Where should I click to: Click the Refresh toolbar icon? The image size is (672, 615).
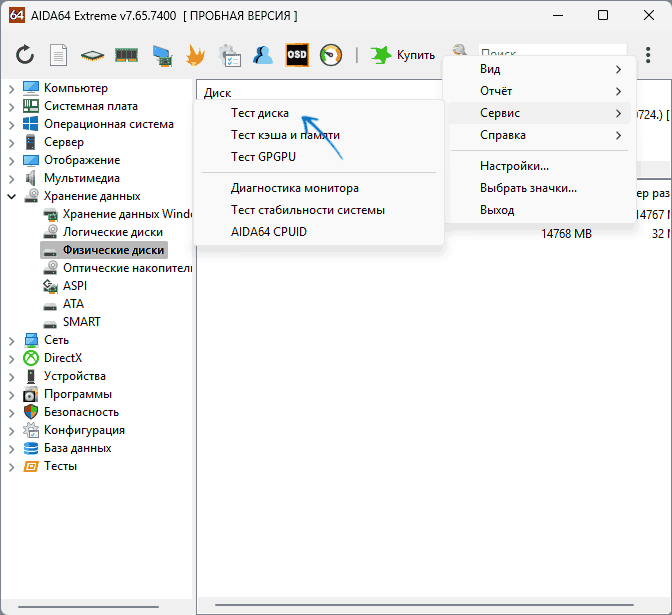pyautogui.click(x=25, y=55)
